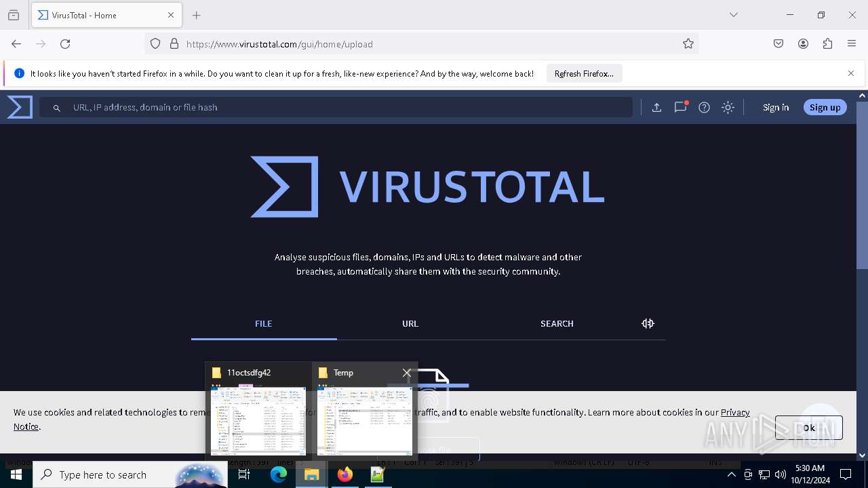The image size is (868, 488).
Task: Click the Refresh Firefox button
Action: point(584,74)
